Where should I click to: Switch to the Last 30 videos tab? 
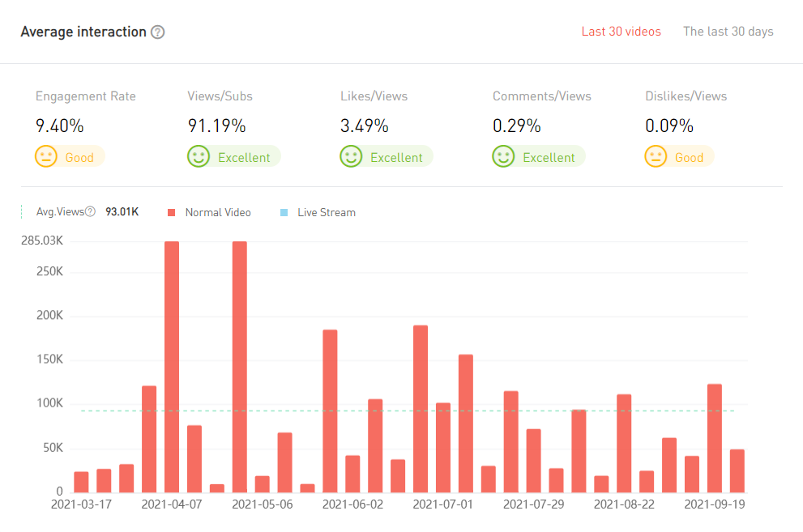(621, 32)
